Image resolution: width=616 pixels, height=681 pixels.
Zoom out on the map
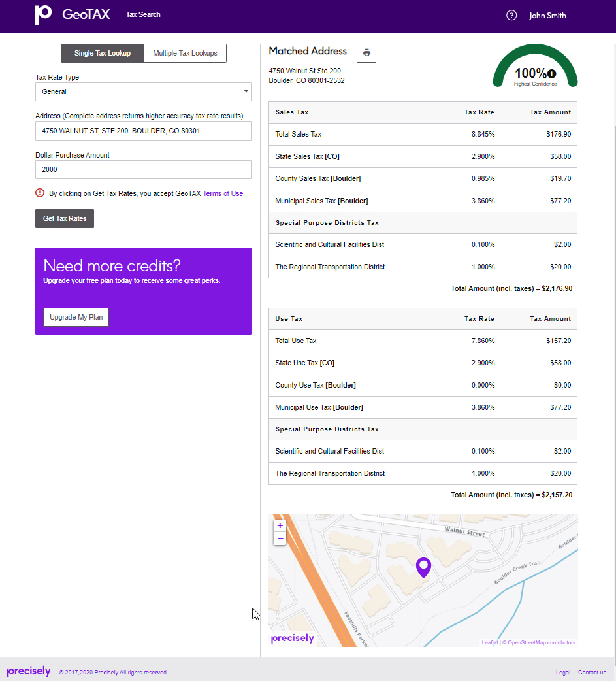coord(280,539)
